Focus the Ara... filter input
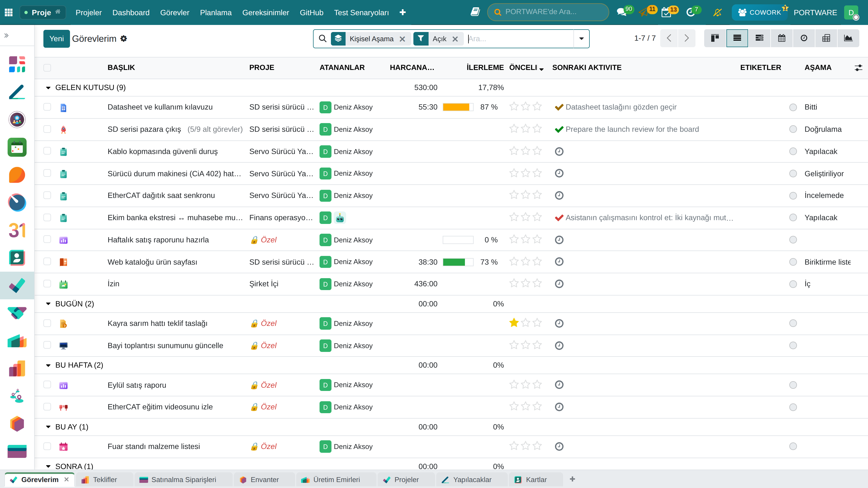Viewport: 868px width, 488px height. [x=520, y=39]
